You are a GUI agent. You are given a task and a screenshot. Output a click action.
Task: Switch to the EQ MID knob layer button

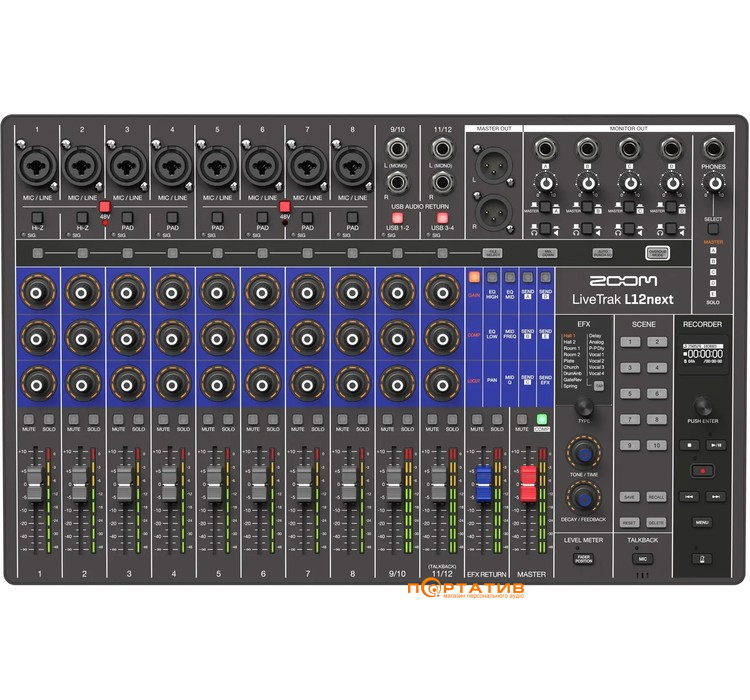510,277
